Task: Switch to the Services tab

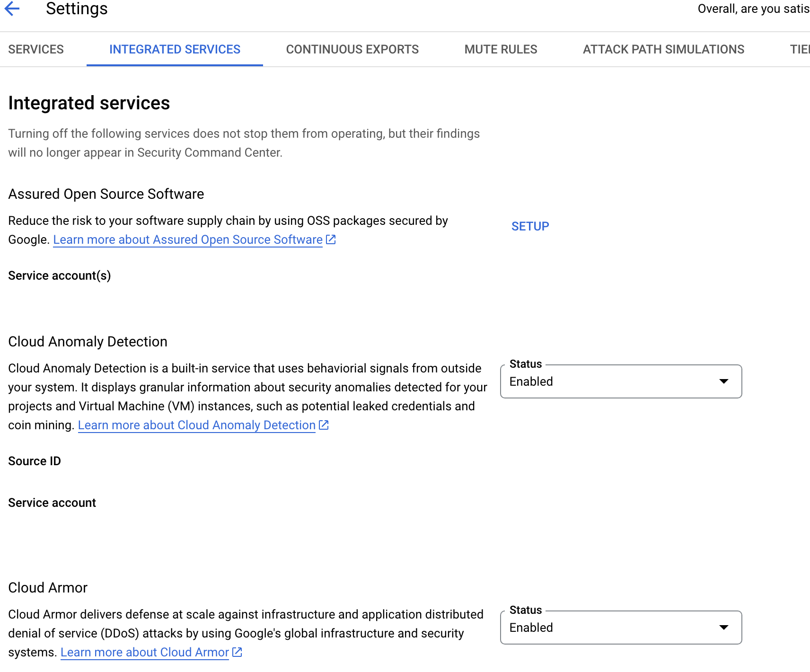Action: coord(36,49)
